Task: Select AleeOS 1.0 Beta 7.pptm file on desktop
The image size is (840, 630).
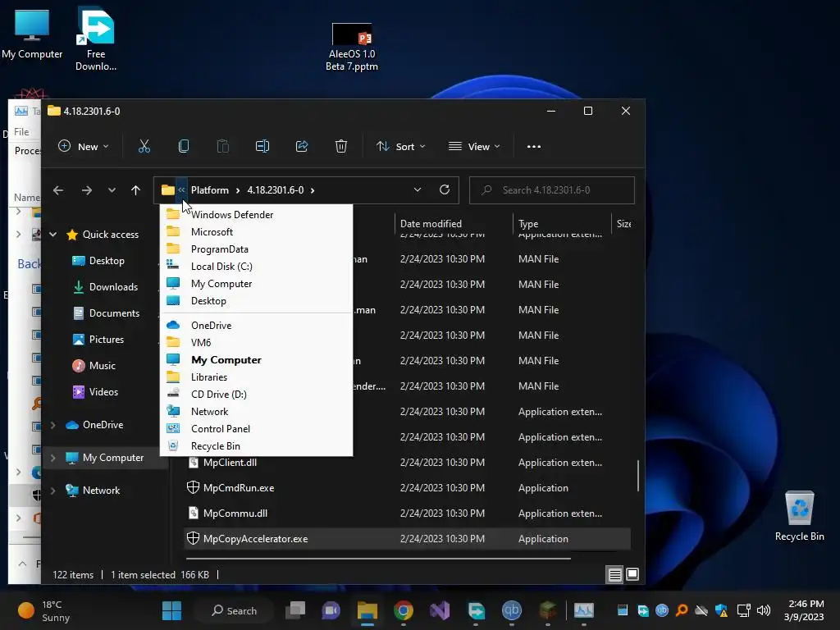Action: tap(352, 47)
